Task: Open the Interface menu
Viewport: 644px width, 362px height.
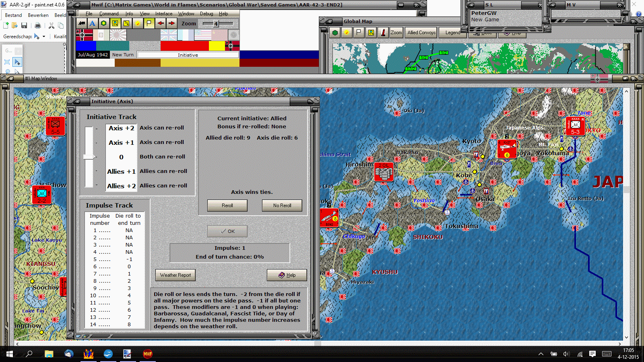Action: 164,14
